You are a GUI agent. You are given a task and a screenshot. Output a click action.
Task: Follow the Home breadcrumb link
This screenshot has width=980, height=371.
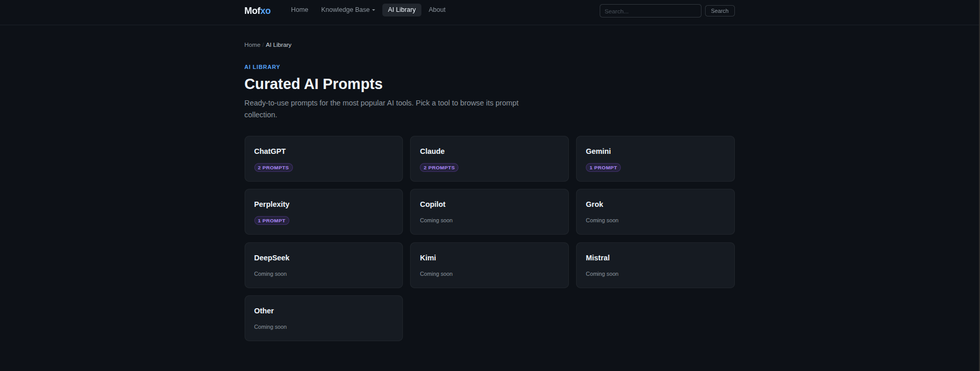(x=252, y=45)
